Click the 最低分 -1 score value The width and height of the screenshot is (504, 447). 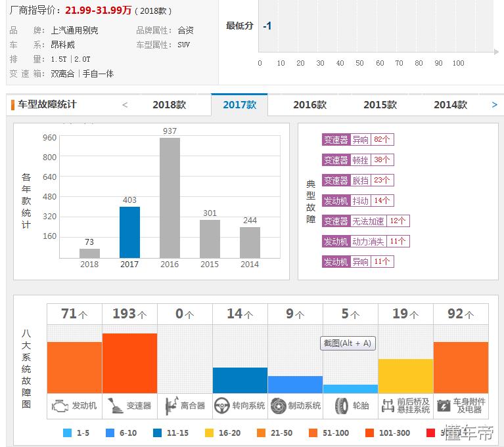[267, 26]
